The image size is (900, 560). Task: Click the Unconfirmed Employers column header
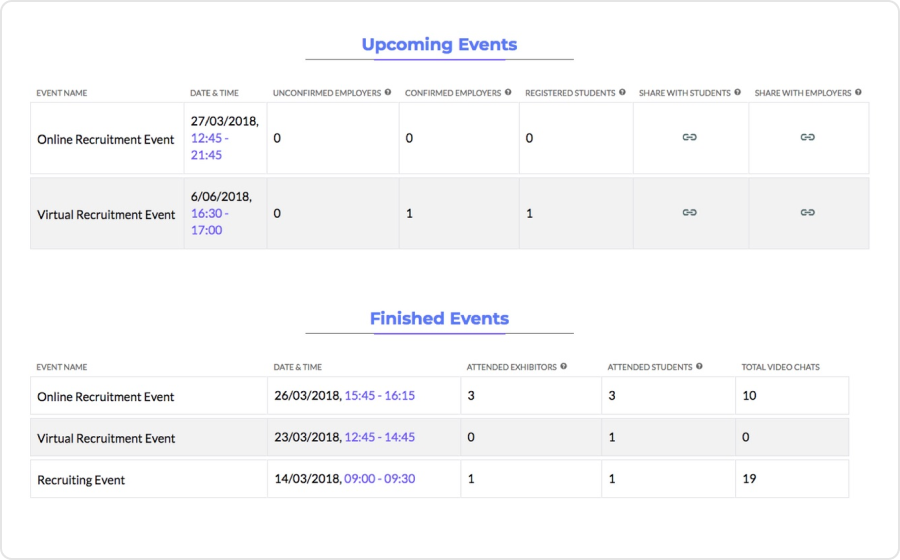(327, 93)
